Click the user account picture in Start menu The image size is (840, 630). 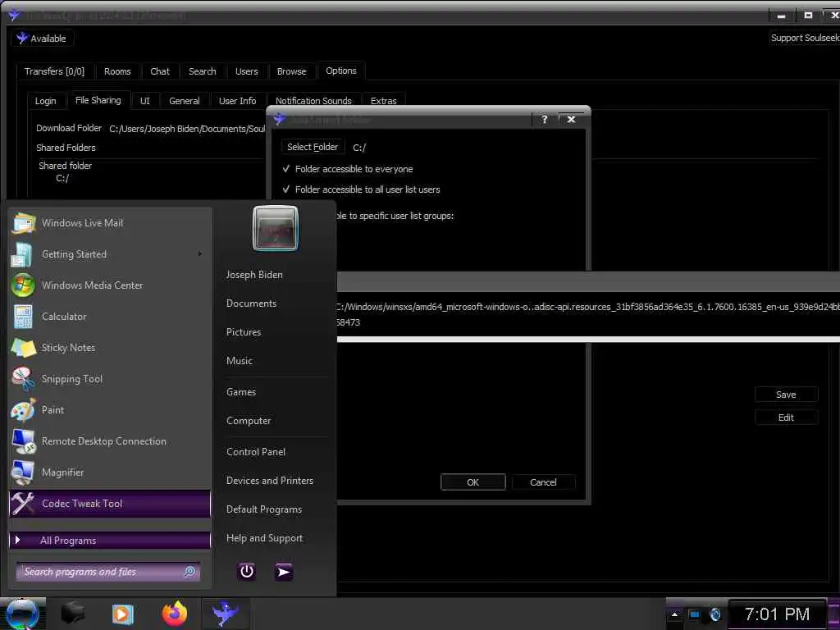coord(276,228)
